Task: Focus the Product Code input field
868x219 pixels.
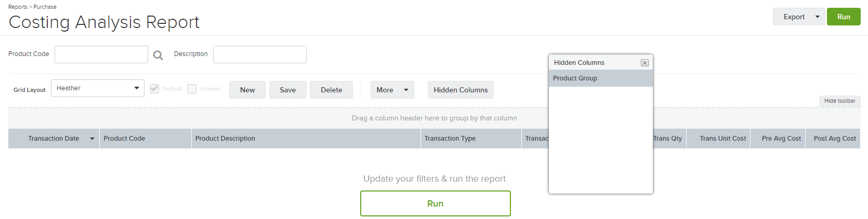Action: click(x=101, y=54)
